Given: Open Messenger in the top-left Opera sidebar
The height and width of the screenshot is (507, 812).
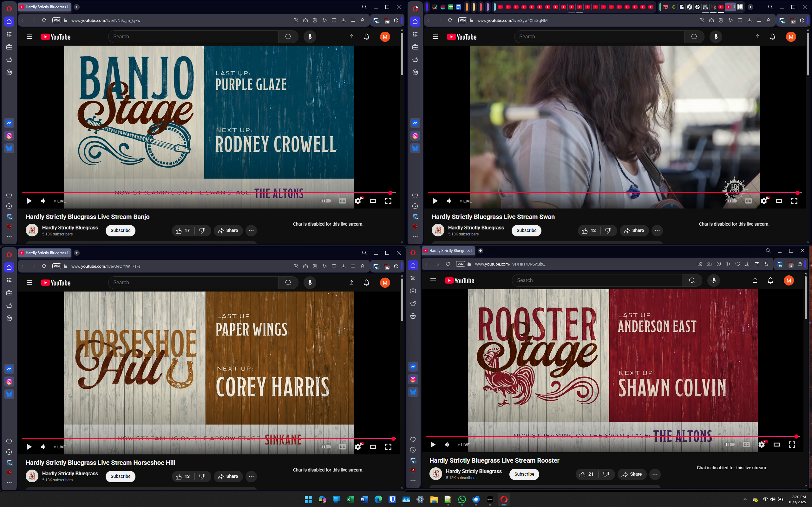Looking at the screenshot, I should coord(10,123).
